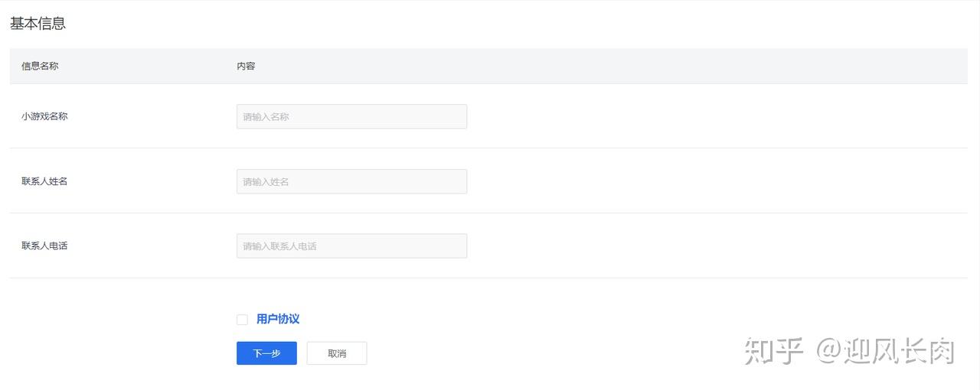Focus the 联系人姓名 input field
The width and height of the screenshot is (980, 390).
point(351,181)
